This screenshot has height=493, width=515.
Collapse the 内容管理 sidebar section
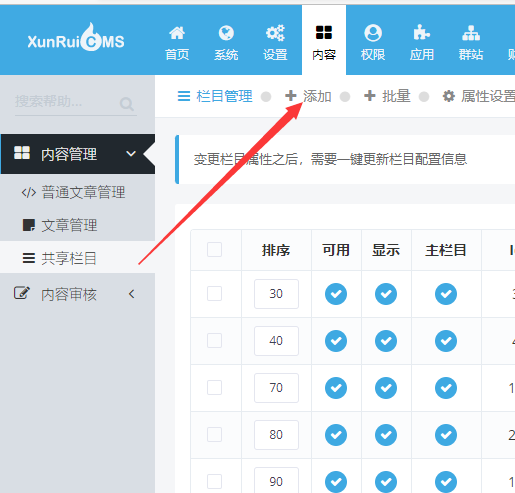tap(78, 154)
